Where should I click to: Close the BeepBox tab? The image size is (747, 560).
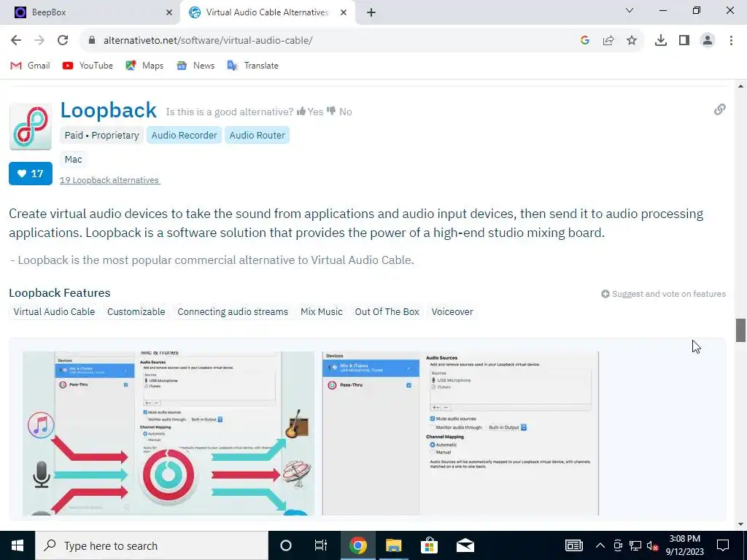click(169, 12)
